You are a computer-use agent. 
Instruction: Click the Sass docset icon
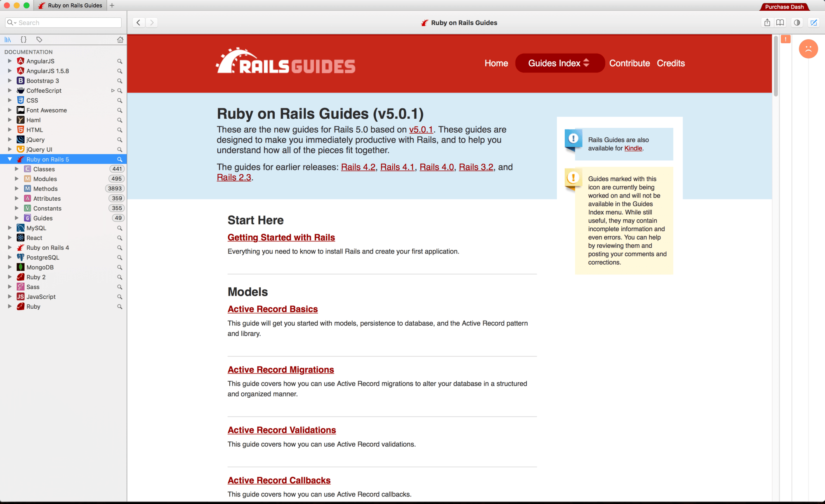21,287
